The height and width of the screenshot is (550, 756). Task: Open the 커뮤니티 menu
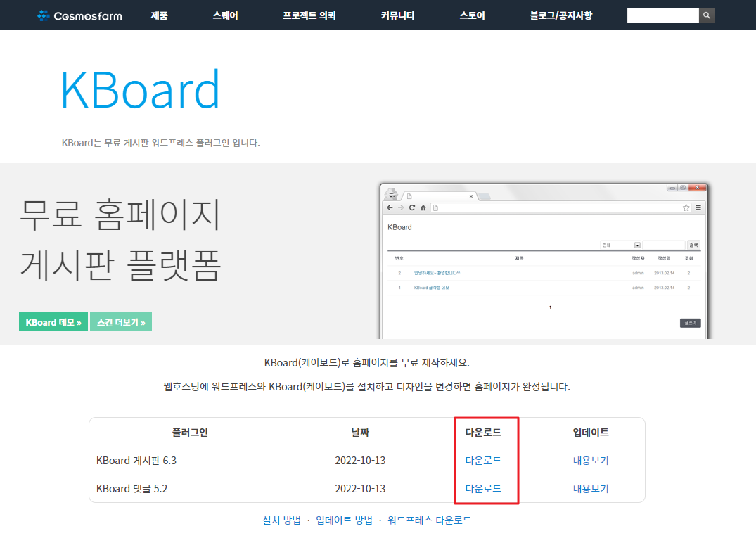click(x=397, y=15)
